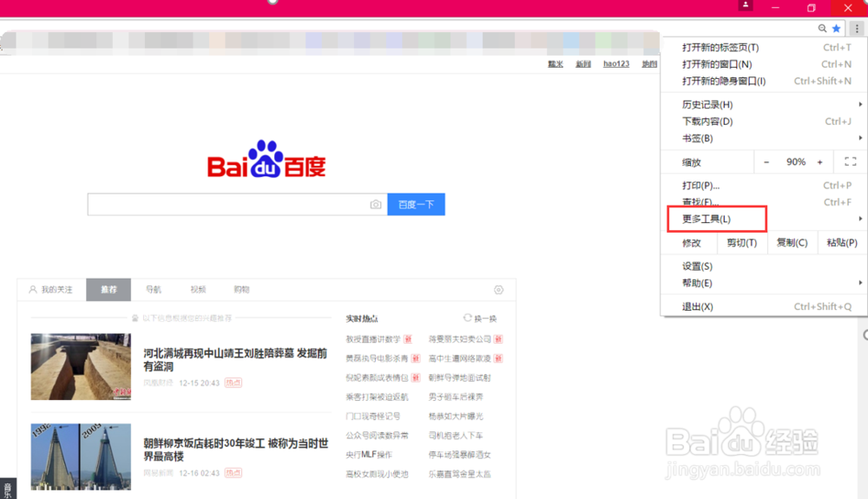The width and height of the screenshot is (868, 499).
Task: Open the tomb excavation news thumbnail
Action: pos(81,367)
